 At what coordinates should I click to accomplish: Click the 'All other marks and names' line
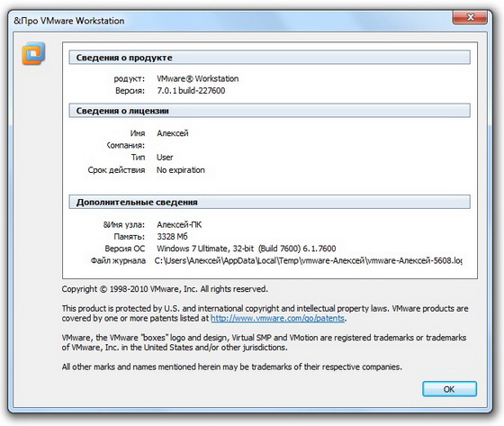click(232, 367)
